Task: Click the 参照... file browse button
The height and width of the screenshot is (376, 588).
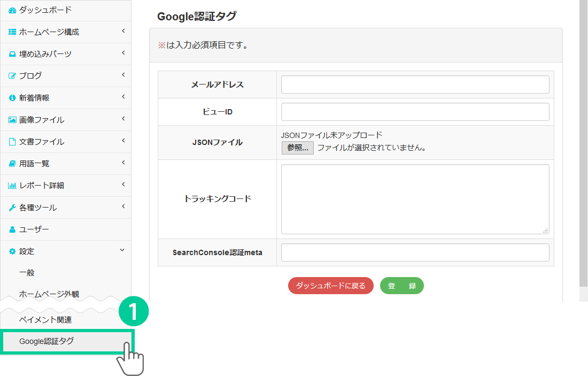Action: tap(297, 148)
